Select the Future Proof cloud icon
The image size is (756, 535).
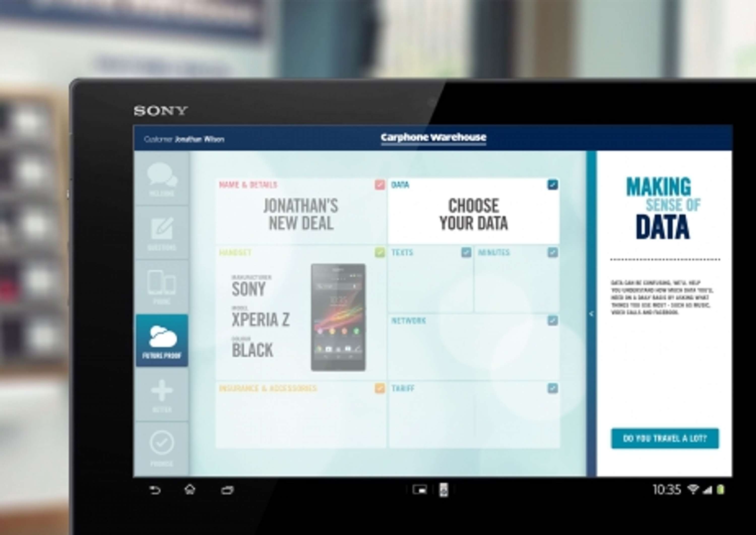[x=162, y=340]
